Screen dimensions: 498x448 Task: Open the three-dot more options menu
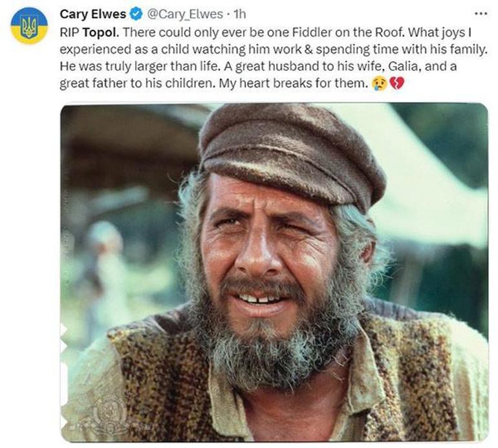pos(479,13)
